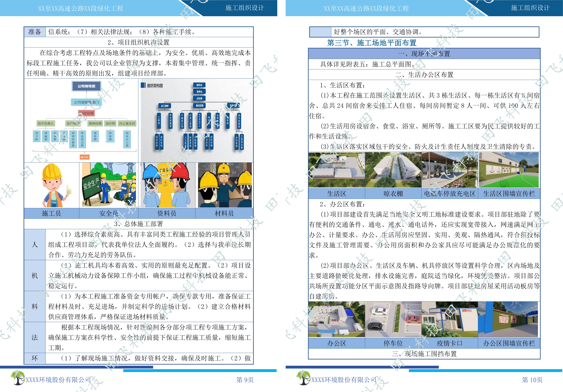
Task: Select the 生活区 aerial rendering photo
Action: [337, 170]
